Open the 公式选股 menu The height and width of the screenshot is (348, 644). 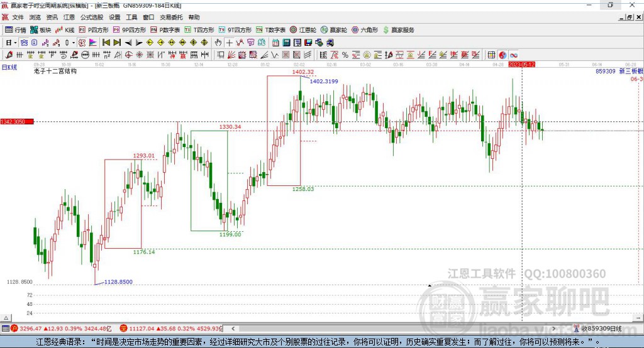[92, 17]
